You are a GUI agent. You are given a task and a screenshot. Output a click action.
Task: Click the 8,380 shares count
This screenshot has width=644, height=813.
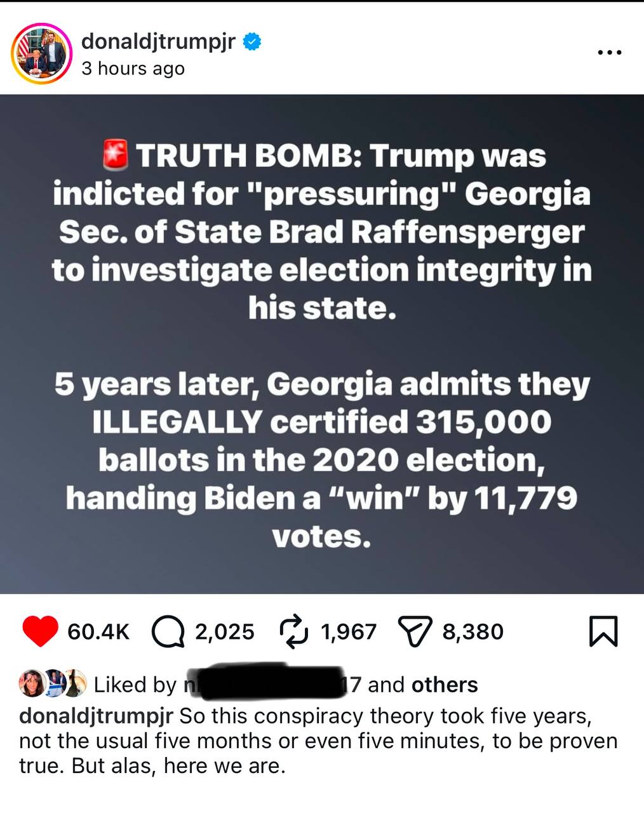(x=473, y=631)
